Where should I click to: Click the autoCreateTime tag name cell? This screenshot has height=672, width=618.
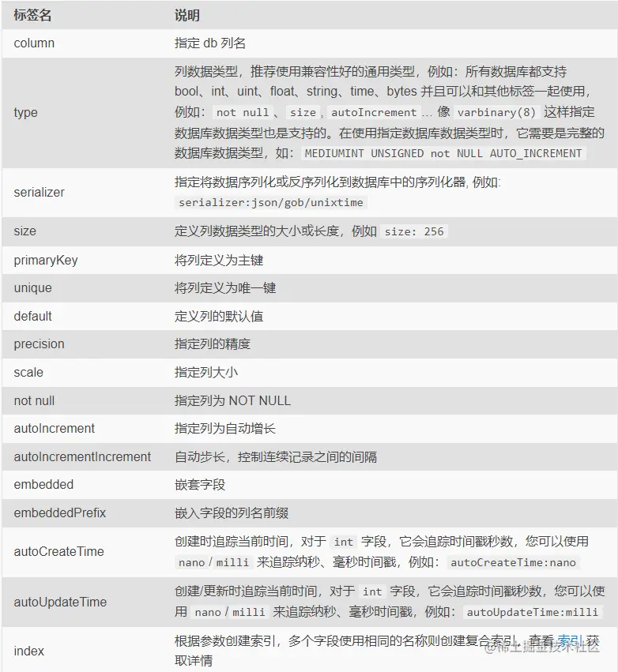[x=58, y=551]
